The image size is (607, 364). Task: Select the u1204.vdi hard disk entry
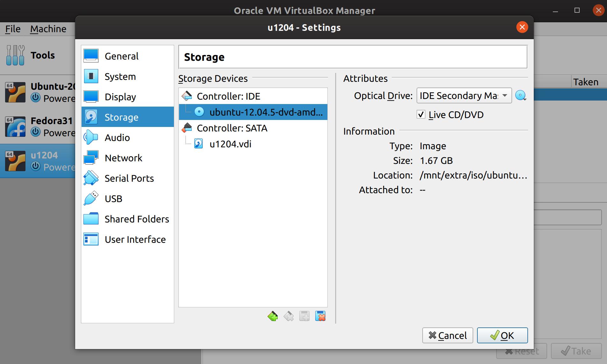253,144
